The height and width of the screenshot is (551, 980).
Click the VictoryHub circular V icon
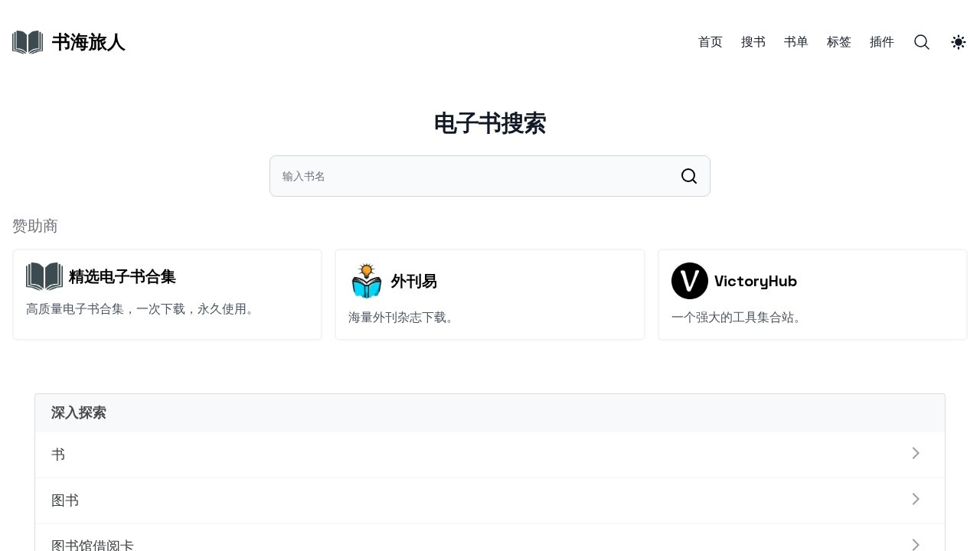tap(689, 281)
